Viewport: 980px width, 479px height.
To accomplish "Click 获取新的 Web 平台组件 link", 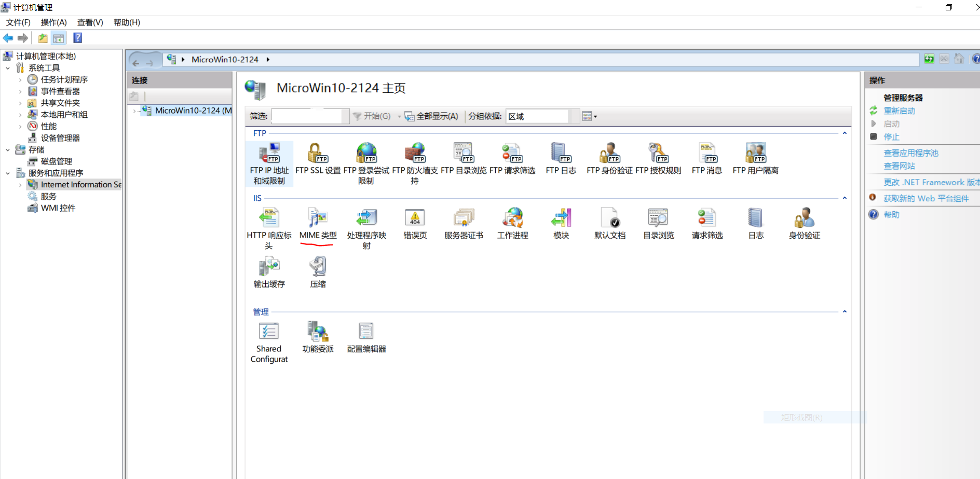I will (926, 198).
